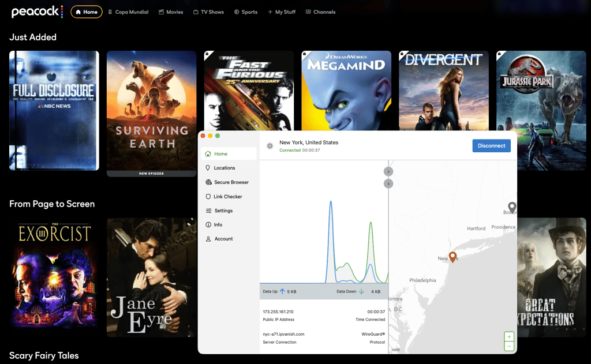The image size is (591, 364).
Task: Click the green Connected status text
Action: pos(290,151)
